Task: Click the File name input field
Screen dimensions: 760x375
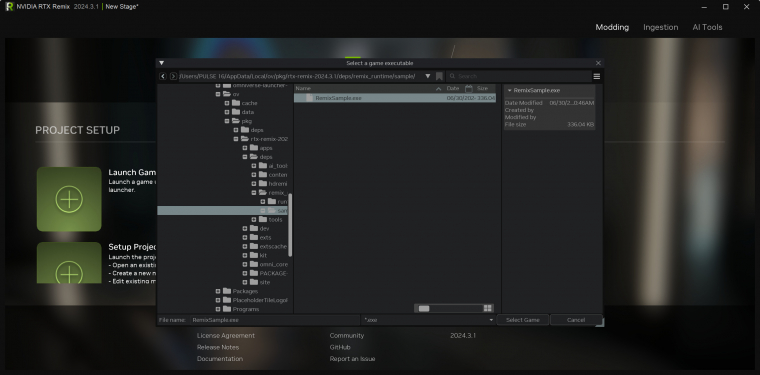Action: pos(274,320)
